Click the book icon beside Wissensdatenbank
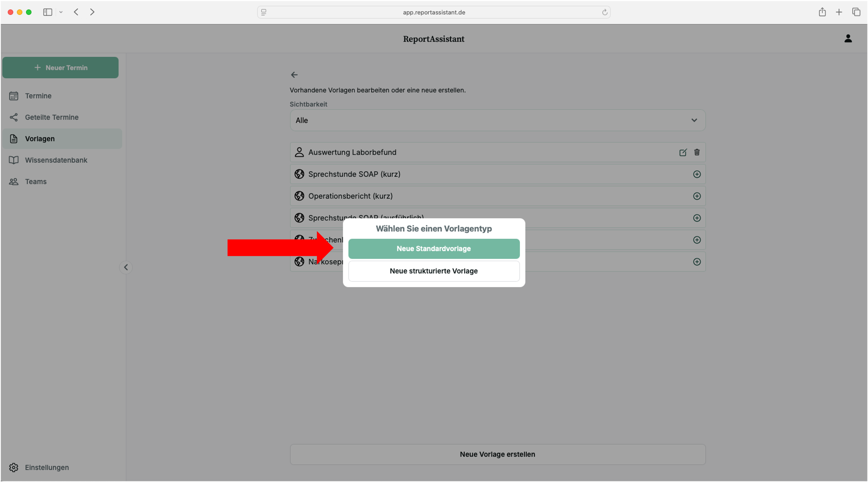Screen dimensions: 868x482 click(13, 160)
